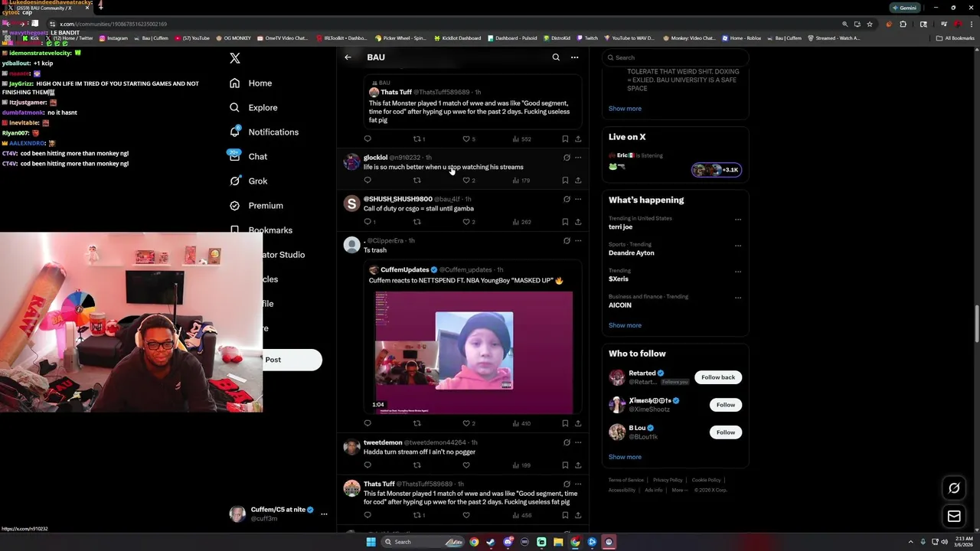Open more options on glocklol's post

[578, 158]
